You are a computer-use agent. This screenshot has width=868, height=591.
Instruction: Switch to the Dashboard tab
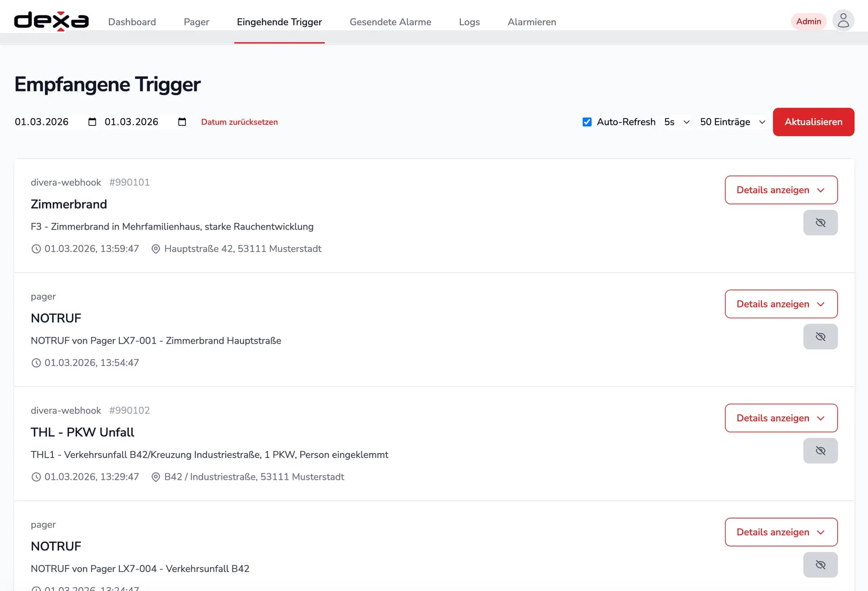coord(132,22)
